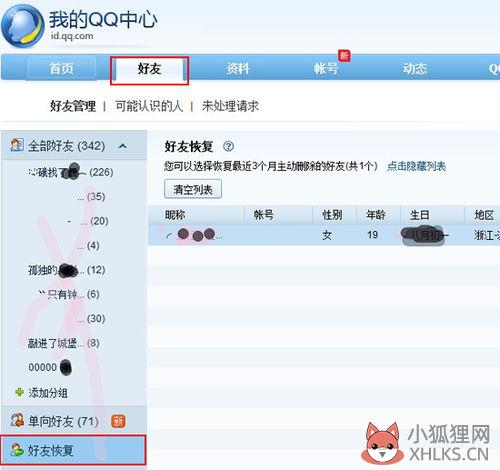Click age value 19 in friend row
Viewport: 500px width, 470px height.
[372, 235]
